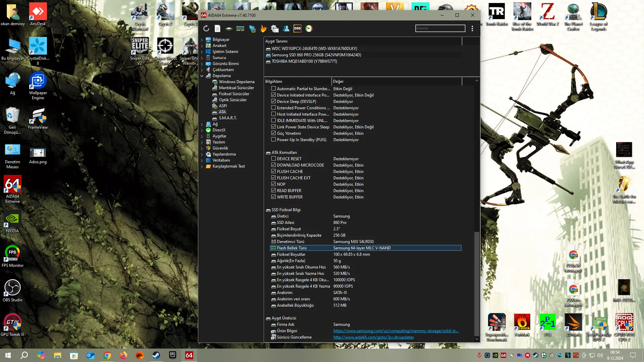Open OBS Studio desktop icon
Screen dimensions: 644x362
point(12,291)
